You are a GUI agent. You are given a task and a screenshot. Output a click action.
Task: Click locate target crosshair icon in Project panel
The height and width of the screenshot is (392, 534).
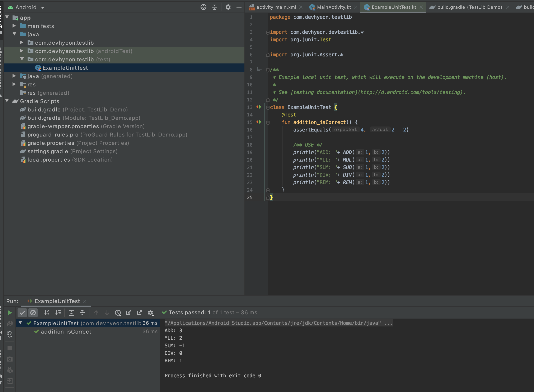tap(203, 7)
